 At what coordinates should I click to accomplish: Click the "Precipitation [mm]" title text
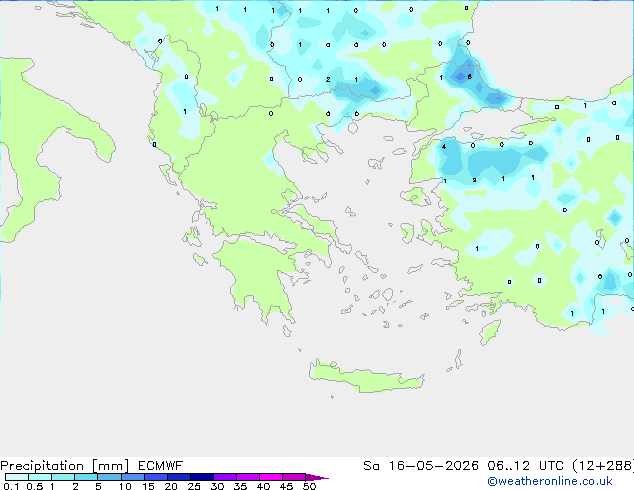click(64, 466)
